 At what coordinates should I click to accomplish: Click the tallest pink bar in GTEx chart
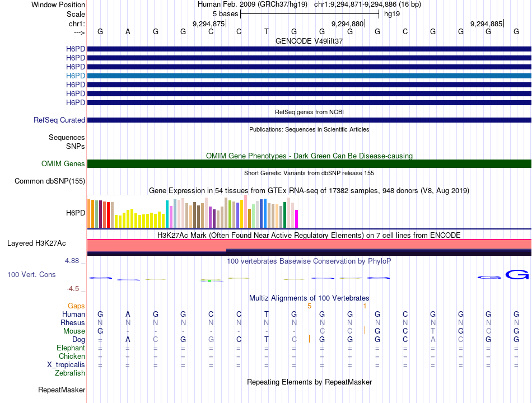tap(245, 212)
